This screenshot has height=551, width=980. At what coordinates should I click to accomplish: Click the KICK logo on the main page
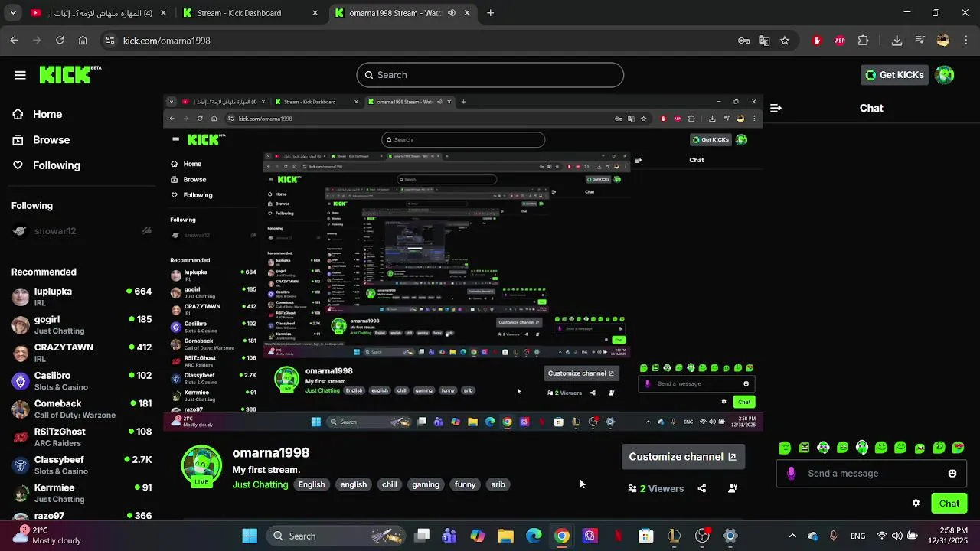70,74
